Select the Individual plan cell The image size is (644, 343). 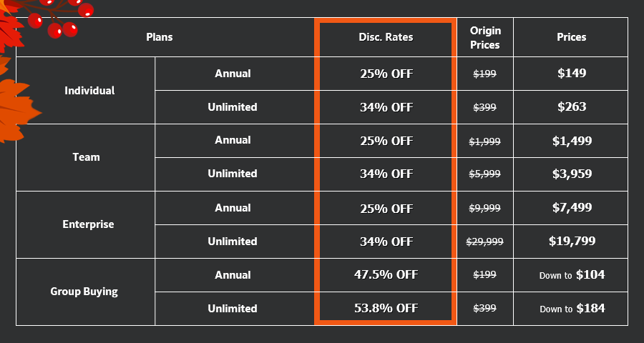click(x=85, y=90)
